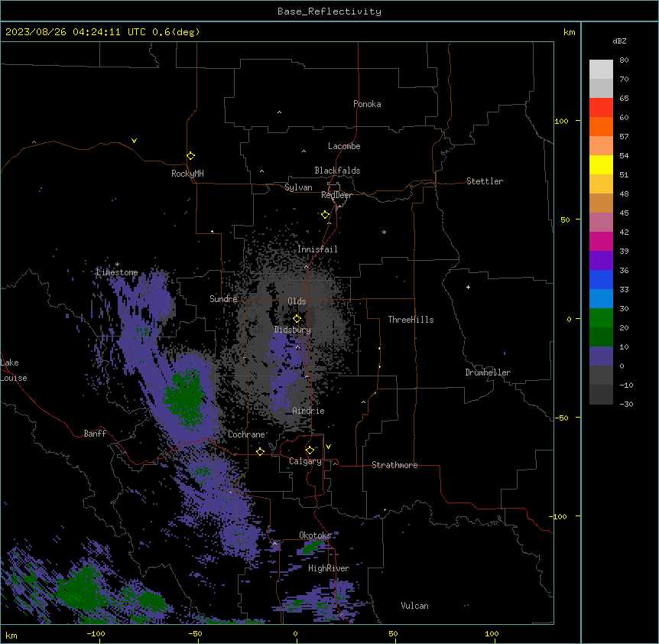Viewport: 659px width, 644px height.
Task: Click the Airdrie label
Action: pyautogui.click(x=309, y=411)
